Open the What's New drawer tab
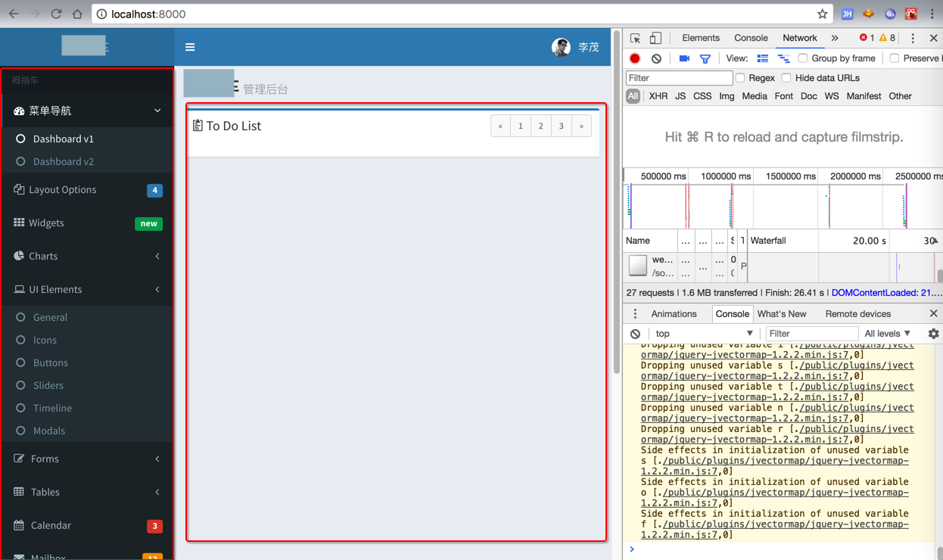 (782, 314)
